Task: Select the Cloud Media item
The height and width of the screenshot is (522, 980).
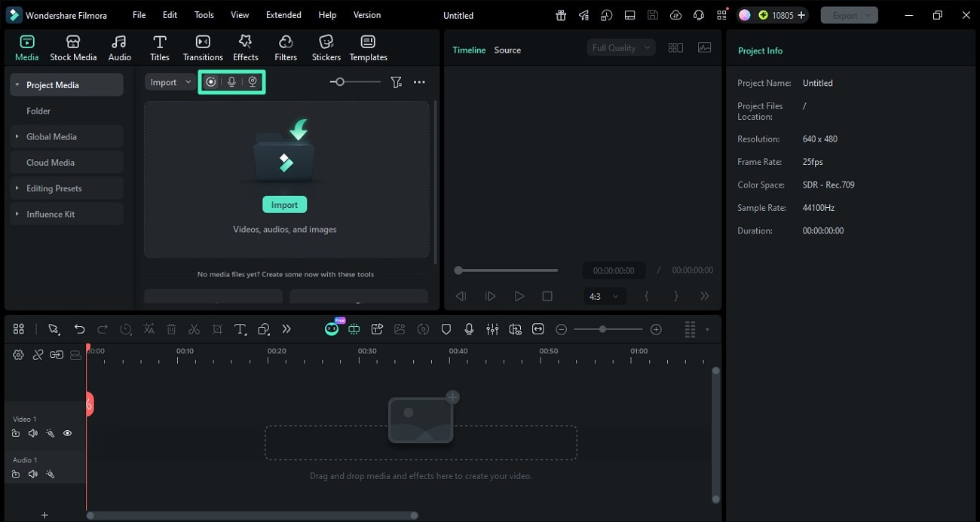Action: click(x=67, y=163)
